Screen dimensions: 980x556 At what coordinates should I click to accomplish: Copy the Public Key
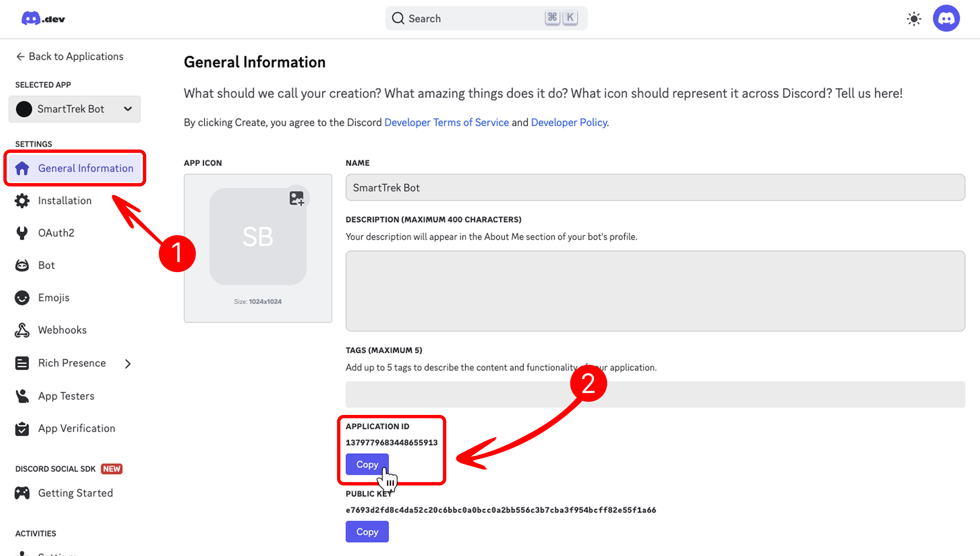pyautogui.click(x=367, y=532)
